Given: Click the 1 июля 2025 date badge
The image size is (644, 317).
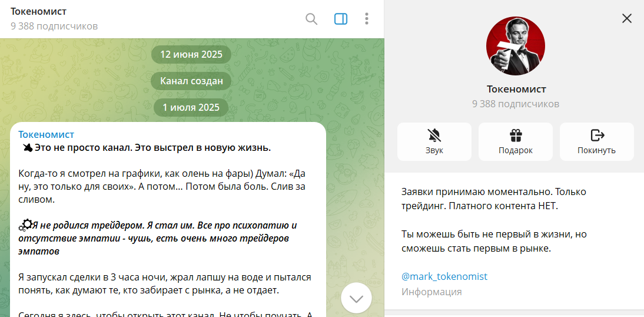Looking at the screenshot, I should point(191,107).
